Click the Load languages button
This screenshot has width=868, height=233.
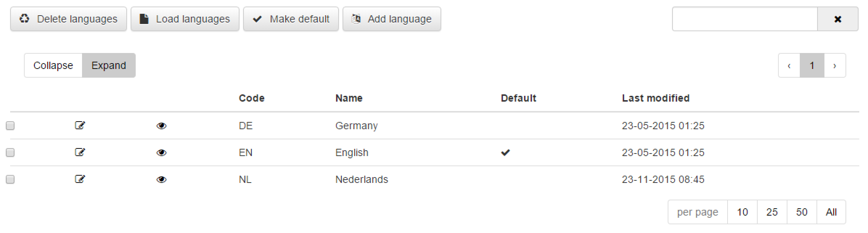click(185, 19)
